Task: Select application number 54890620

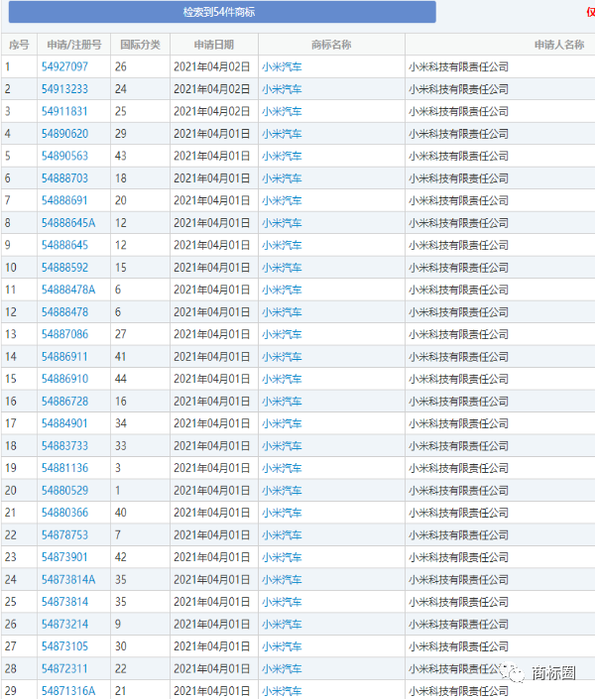Action: pos(64,134)
